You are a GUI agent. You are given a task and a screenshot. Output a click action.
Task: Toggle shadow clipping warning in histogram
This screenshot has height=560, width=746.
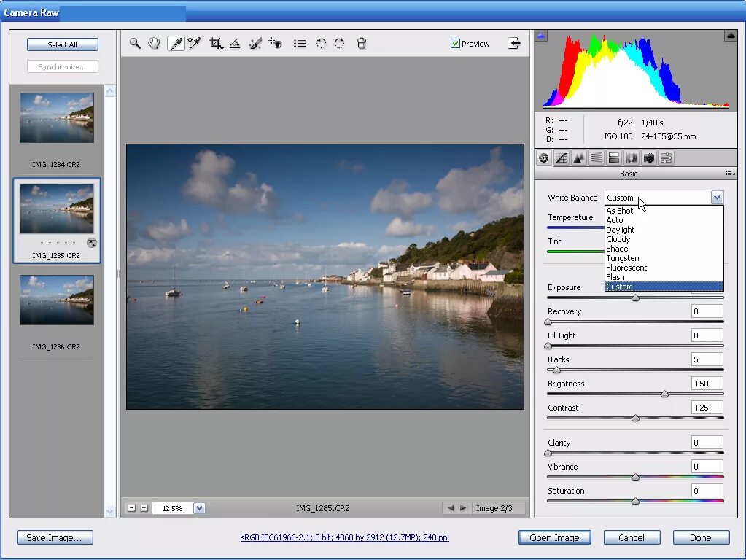[541, 35]
